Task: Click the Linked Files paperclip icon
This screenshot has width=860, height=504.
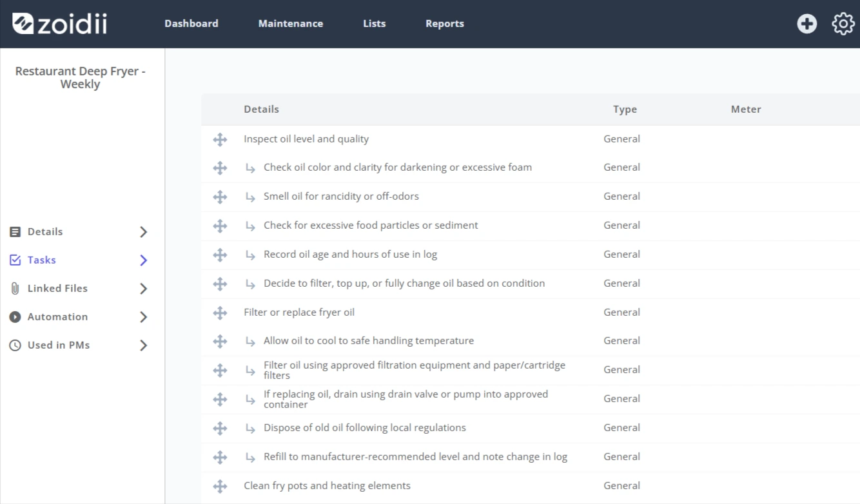Action: (15, 289)
